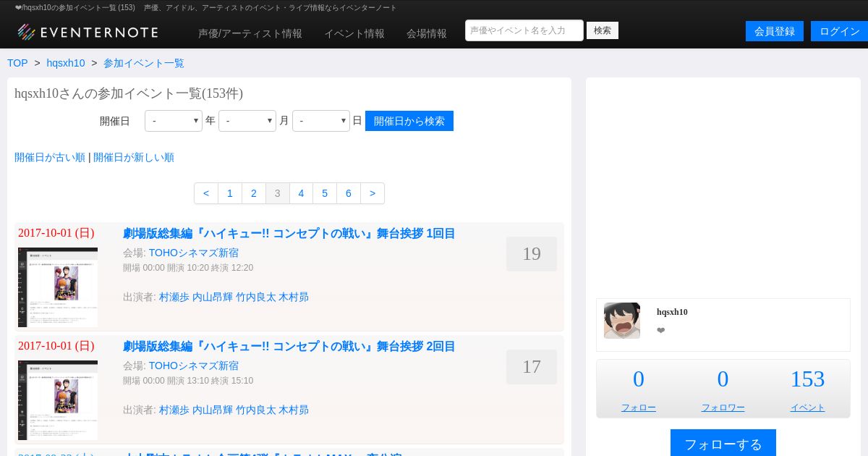Click the ログイン button
868x456 pixels.
[x=840, y=31]
